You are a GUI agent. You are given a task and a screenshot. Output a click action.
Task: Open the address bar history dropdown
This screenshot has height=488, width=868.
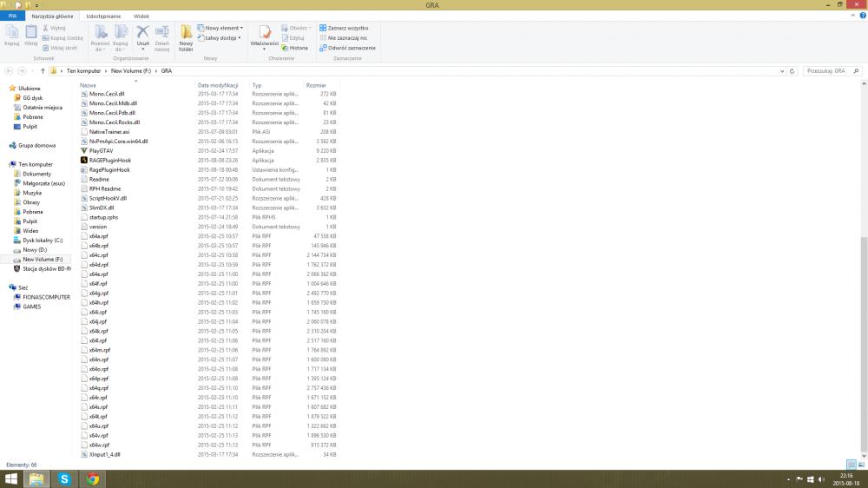coord(782,71)
